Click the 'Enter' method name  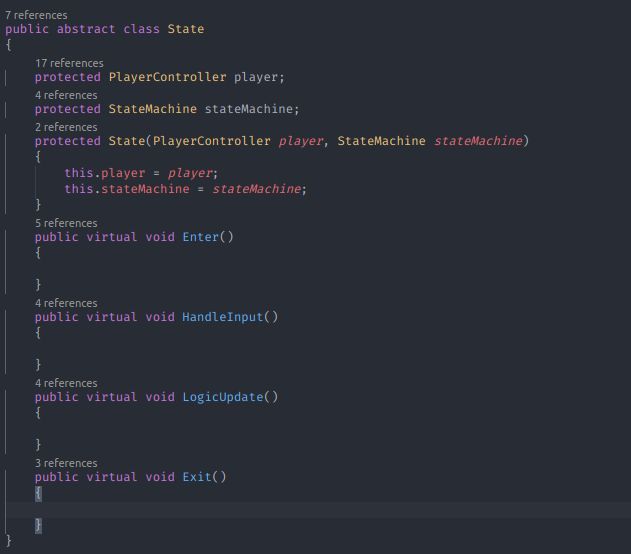click(x=200, y=237)
